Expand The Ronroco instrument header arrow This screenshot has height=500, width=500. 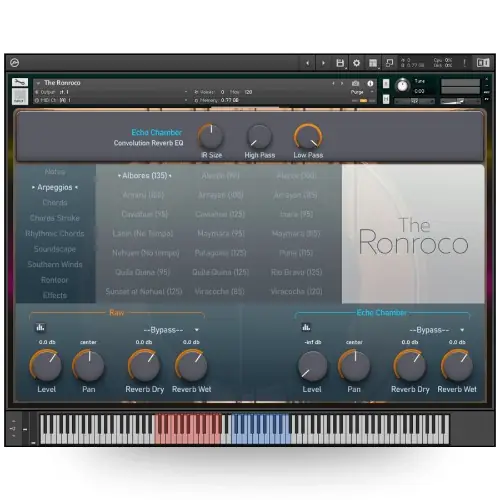click(38, 83)
